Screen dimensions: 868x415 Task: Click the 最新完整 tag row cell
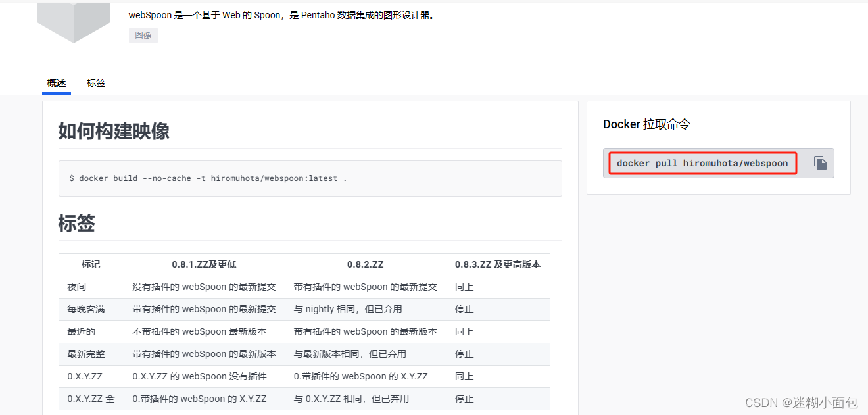click(x=91, y=354)
